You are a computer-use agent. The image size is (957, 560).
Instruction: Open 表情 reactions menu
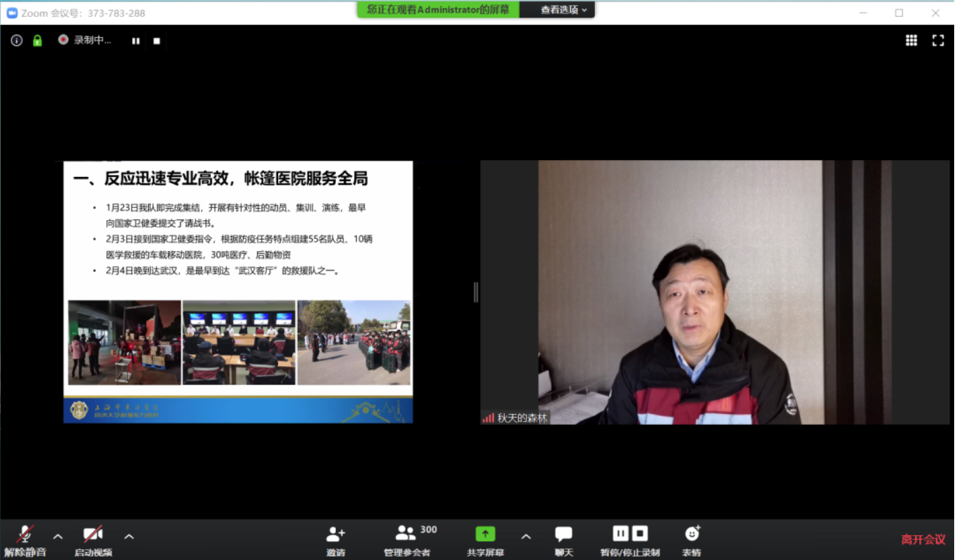692,540
